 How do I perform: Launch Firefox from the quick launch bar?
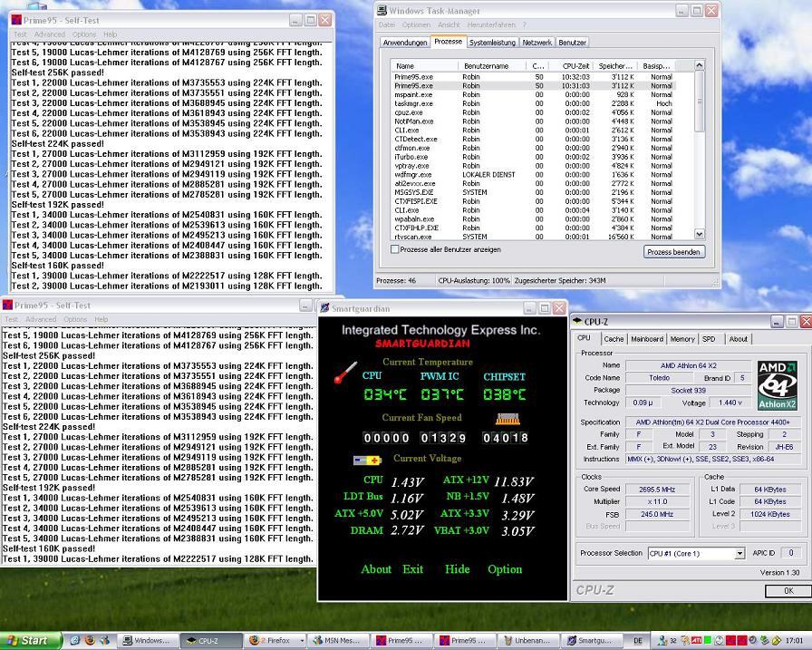[x=90, y=640]
